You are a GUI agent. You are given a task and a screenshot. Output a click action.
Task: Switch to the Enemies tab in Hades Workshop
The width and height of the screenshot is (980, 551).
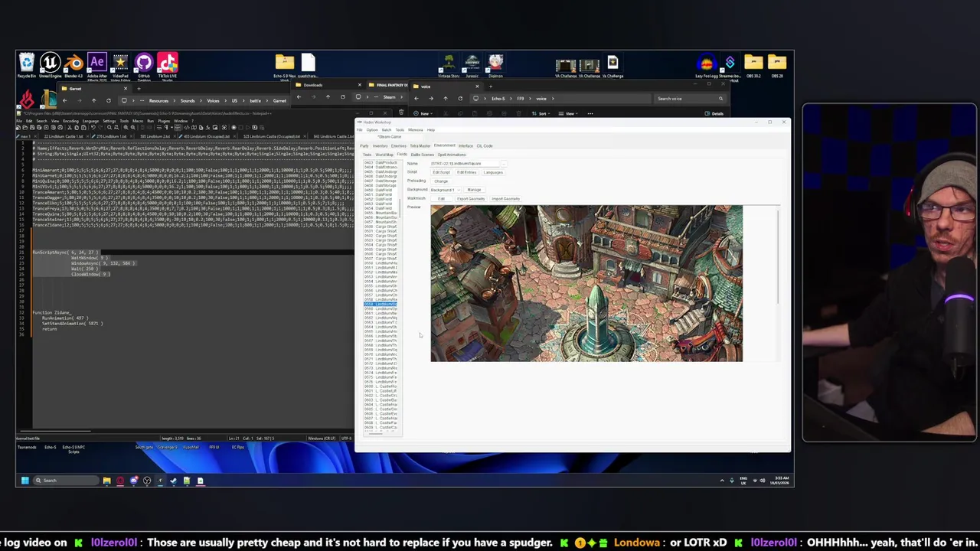coord(399,146)
